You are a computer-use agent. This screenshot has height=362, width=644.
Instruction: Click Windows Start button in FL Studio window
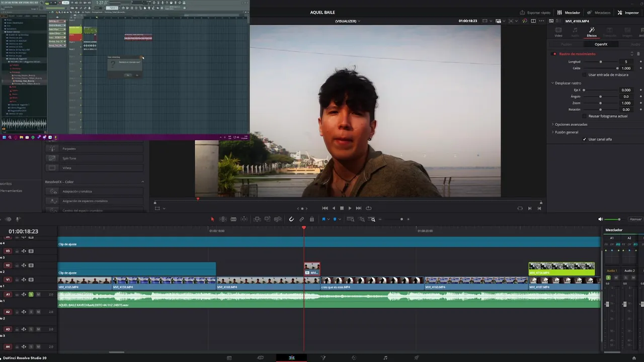4,137
